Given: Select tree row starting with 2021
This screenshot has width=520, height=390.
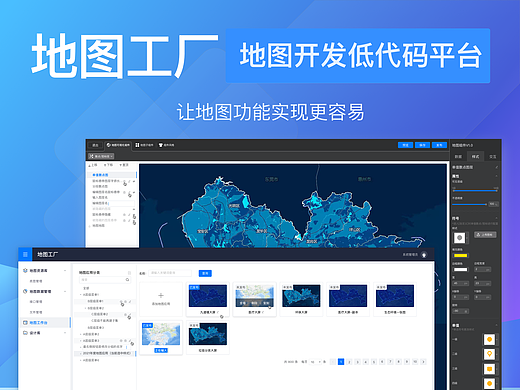Looking at the screenshot, I should [x=105, y=353].
